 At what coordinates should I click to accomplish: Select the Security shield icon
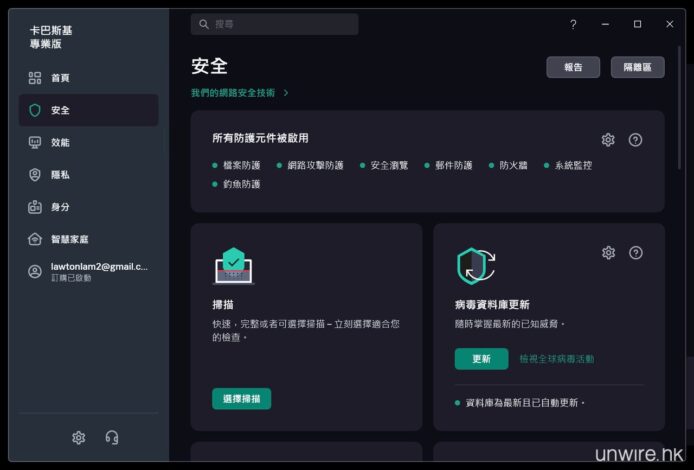(35, 110)
